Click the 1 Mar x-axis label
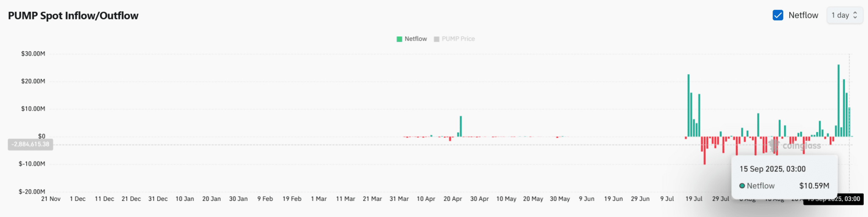Image resolution: width=868 pixels, height=217 pixels. point(319,199)
